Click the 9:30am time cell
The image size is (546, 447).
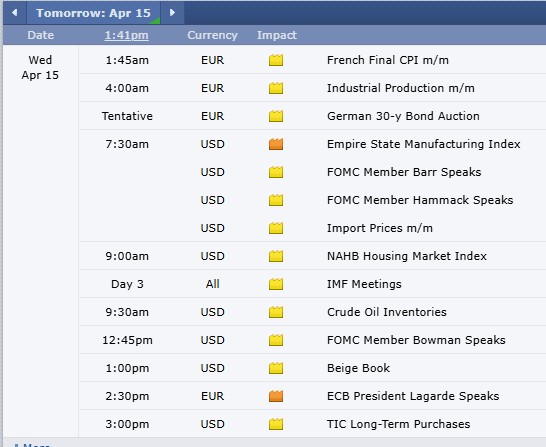point(127,312)
